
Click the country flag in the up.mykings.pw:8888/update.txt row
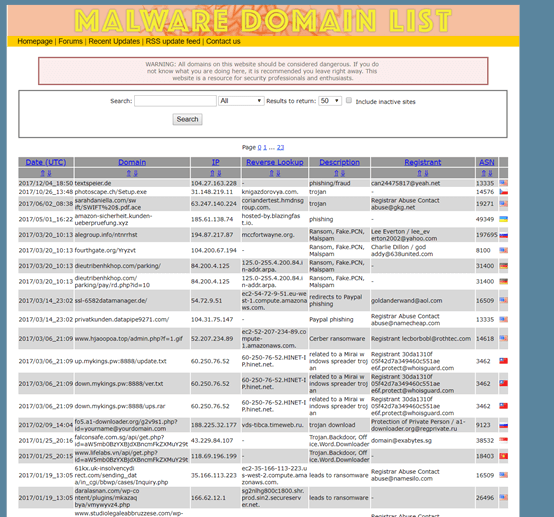tap(503, 361)
